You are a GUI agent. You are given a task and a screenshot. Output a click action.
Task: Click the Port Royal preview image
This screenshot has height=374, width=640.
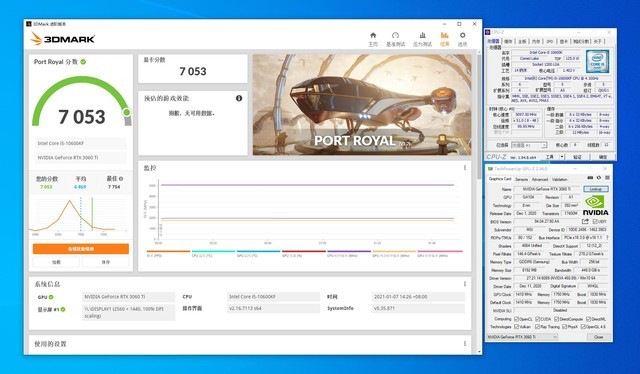tap(362, 105)
